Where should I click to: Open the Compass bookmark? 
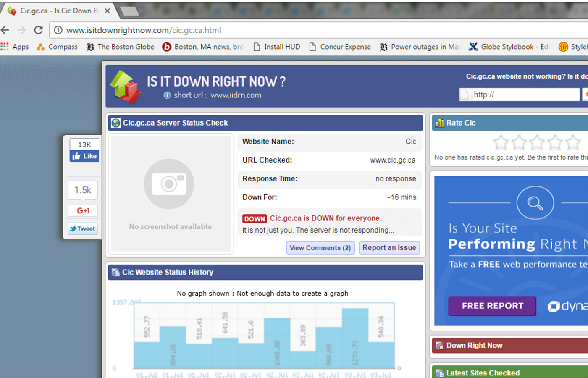[57, 47]
